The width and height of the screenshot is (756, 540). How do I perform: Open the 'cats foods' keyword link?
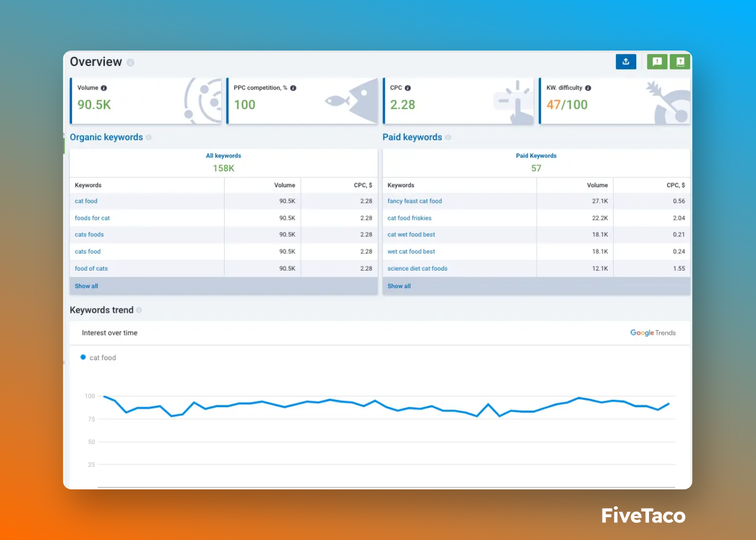pos(89,235)
